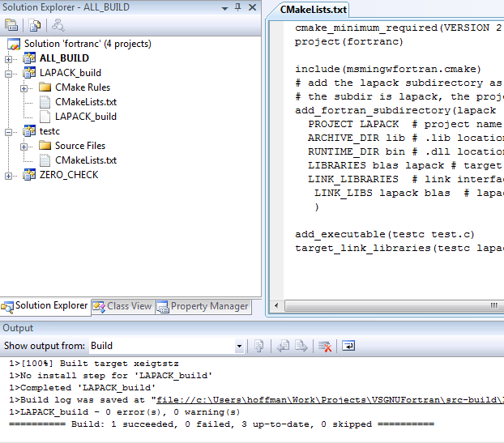Viewport: 504px width, 443px height.
Task: Click Go to Previous Message output icon
Action: click(x=283, y=346)
